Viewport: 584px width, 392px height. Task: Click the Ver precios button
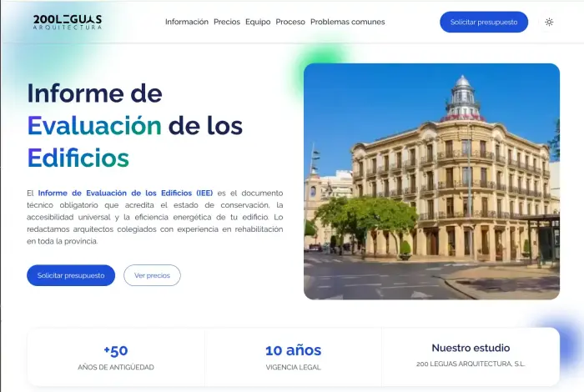[x=152, y=275]
